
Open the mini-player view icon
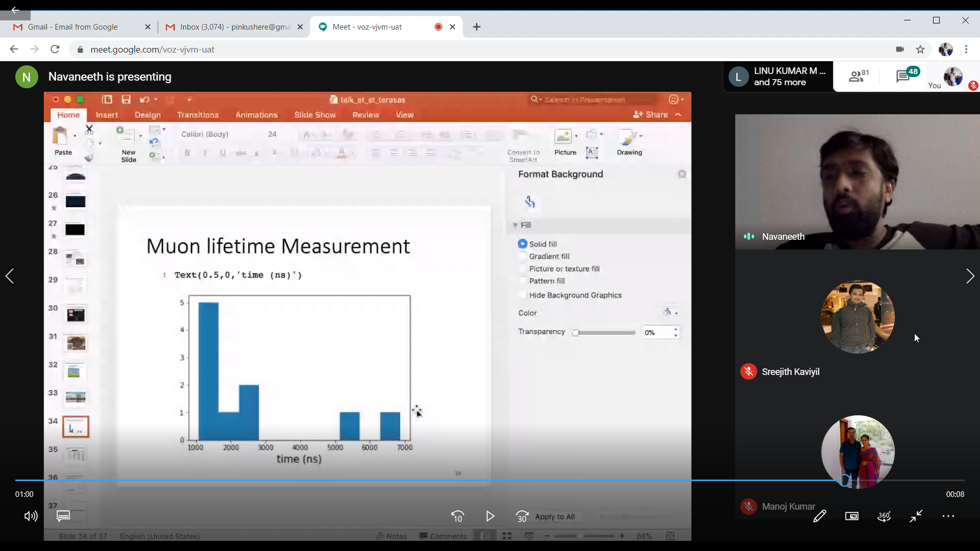(x=852, y=516)
